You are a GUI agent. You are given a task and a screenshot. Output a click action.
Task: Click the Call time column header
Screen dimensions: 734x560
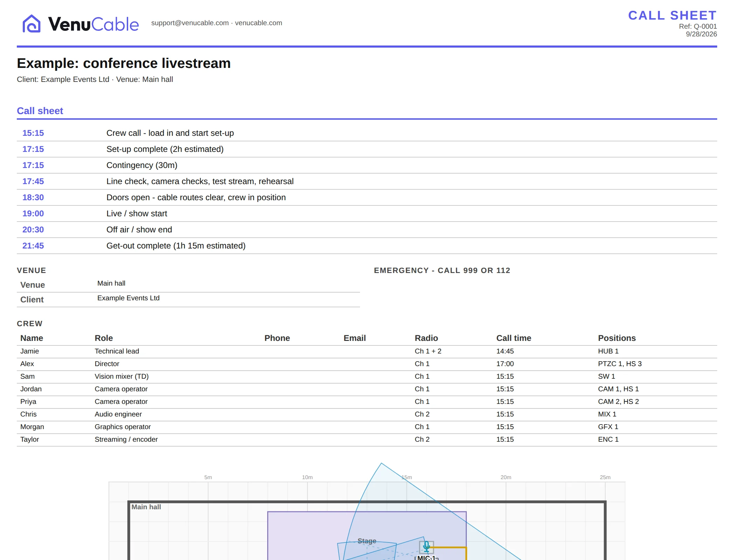pyautogui.click(x=514, y=338)
